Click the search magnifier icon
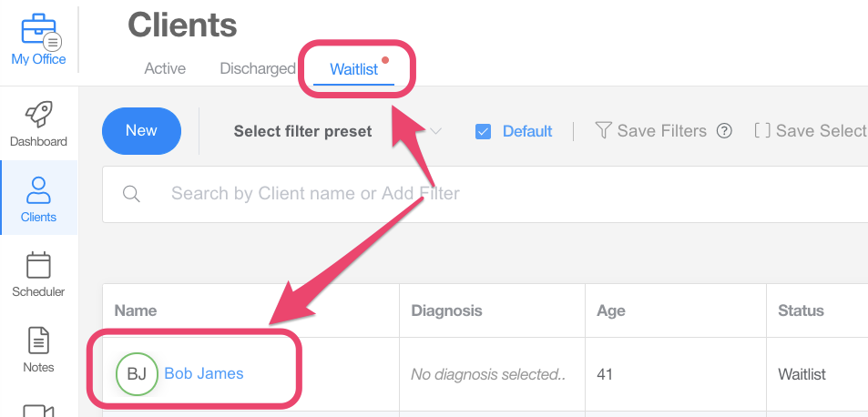Viewport: 868px width, 417px height. [x=131, y=193]
